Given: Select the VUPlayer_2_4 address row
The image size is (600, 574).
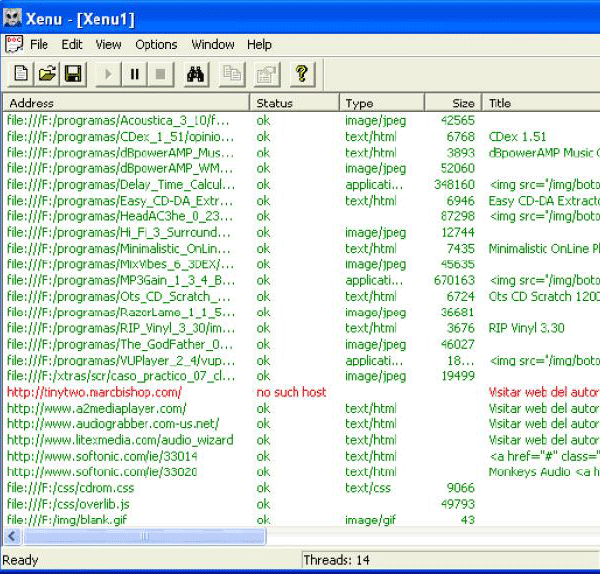Looking at the screenshot, I should [x=121, y=360].
